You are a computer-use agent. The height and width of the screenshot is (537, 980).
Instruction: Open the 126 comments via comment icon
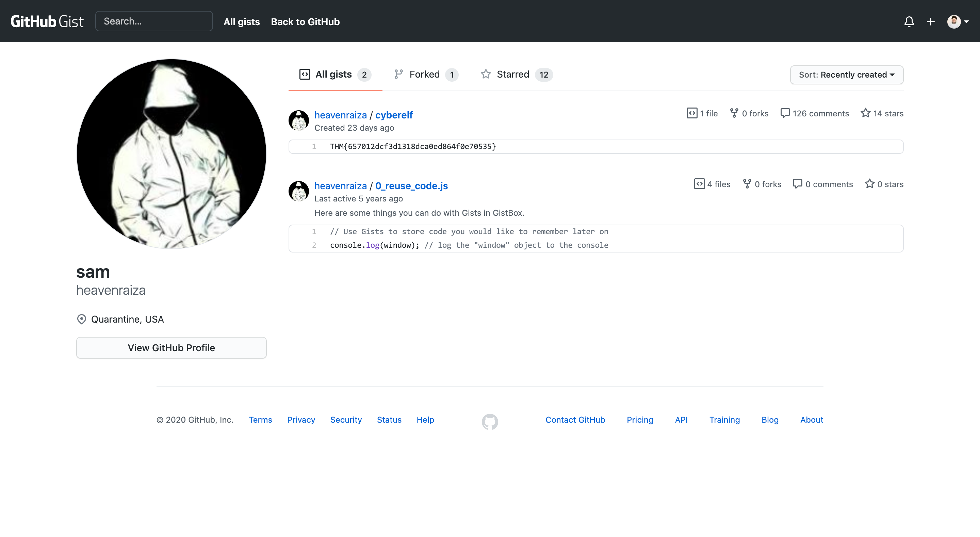tap(785, 113)
